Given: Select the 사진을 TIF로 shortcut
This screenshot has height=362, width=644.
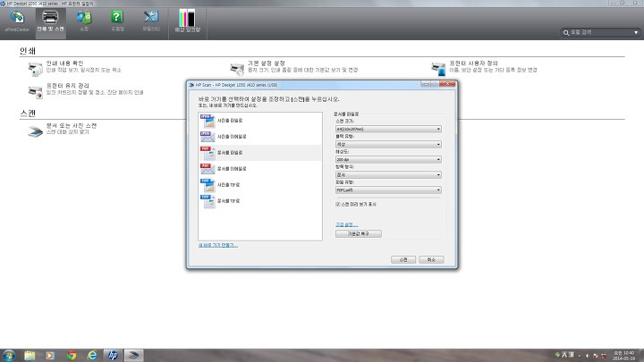Looking at the screenshot, I should coord(260,185).
